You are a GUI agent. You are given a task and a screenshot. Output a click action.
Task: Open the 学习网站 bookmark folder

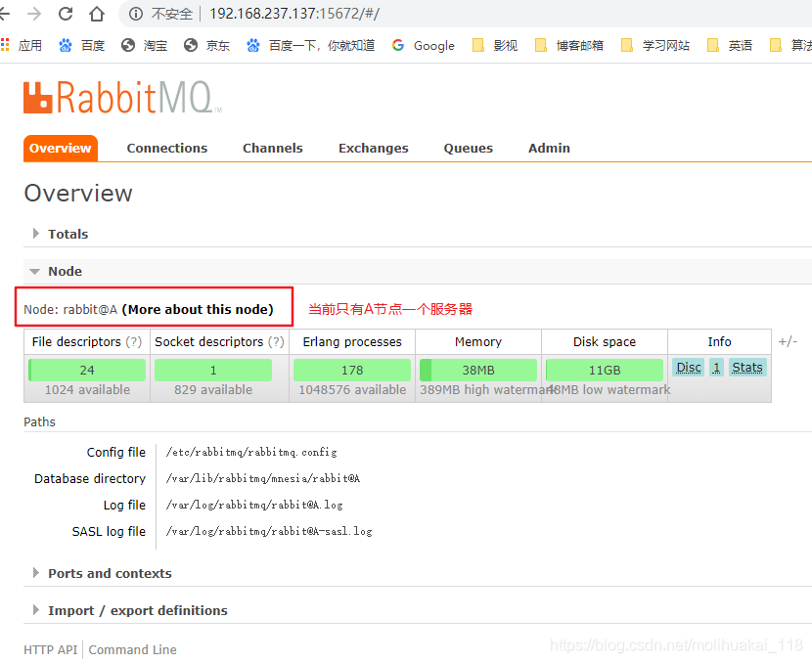pyautogui.click(x=655, y=46)
